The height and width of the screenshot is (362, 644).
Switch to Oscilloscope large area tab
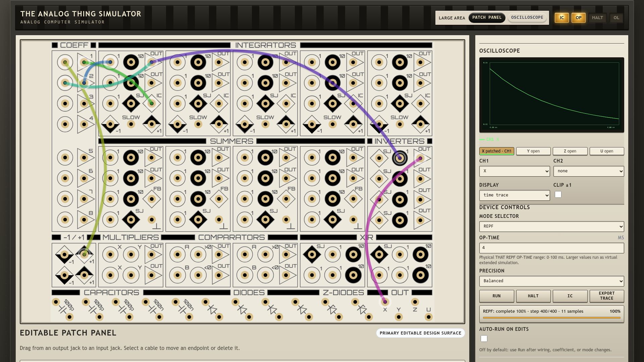click(x=527, y=17)
